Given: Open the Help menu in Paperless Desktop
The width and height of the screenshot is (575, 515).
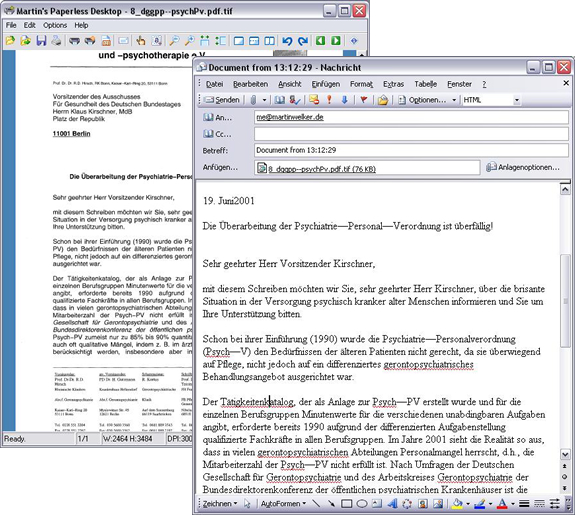Looking at the screenshot, I should click(x=81, y=25).
